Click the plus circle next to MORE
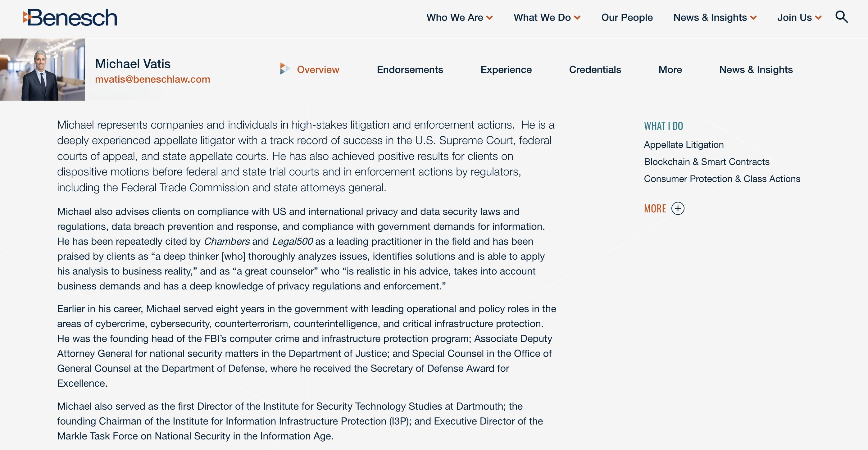This screenshot has width=868, height=450. click(x=678, y=208)
